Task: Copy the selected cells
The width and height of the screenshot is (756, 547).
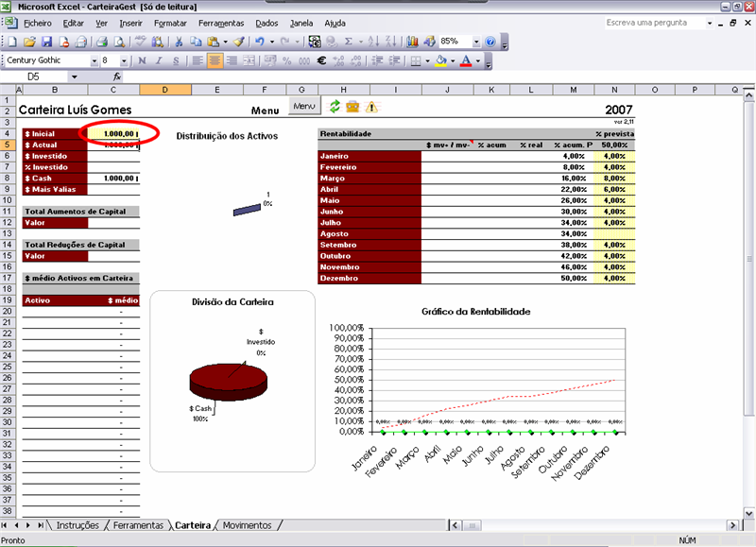Action: coord(196,42)
